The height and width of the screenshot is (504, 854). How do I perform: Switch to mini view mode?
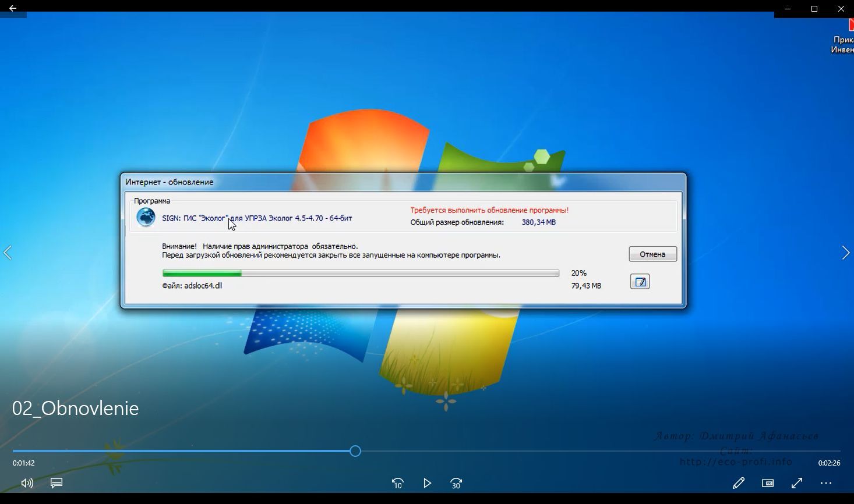[x=768, y=483]
